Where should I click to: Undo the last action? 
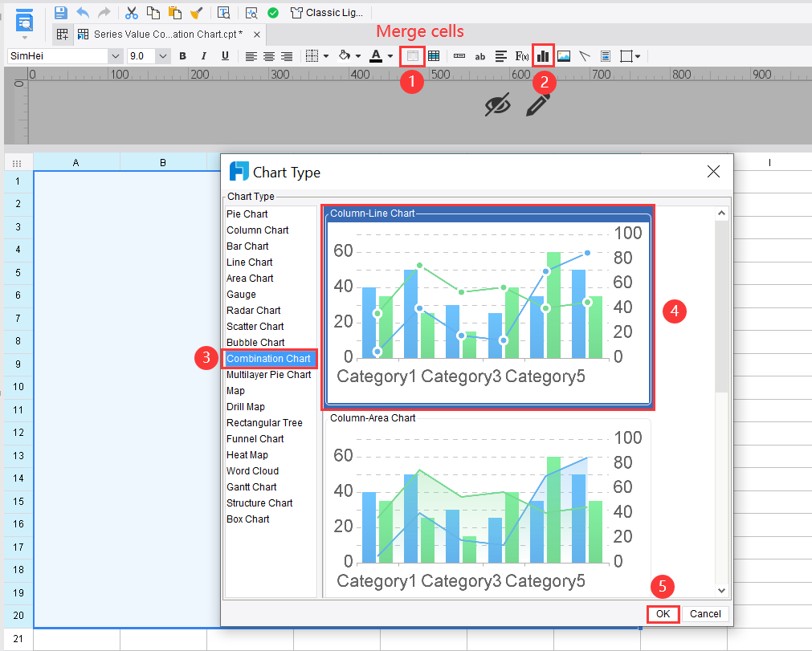coord(81,12)
